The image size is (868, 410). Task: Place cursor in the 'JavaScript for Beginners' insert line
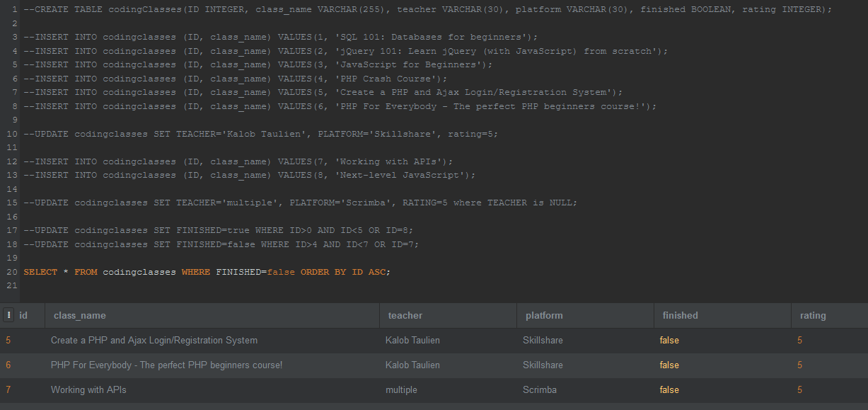258,64
